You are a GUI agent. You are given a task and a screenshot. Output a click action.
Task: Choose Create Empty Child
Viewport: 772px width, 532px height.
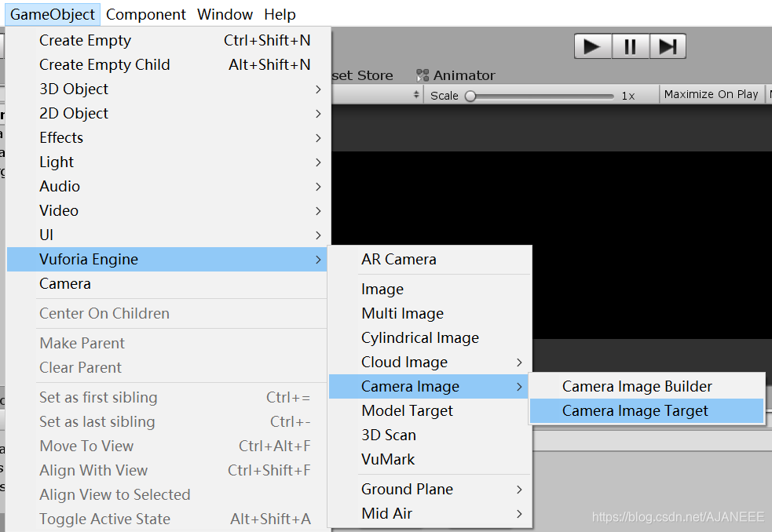pos(167,64)
